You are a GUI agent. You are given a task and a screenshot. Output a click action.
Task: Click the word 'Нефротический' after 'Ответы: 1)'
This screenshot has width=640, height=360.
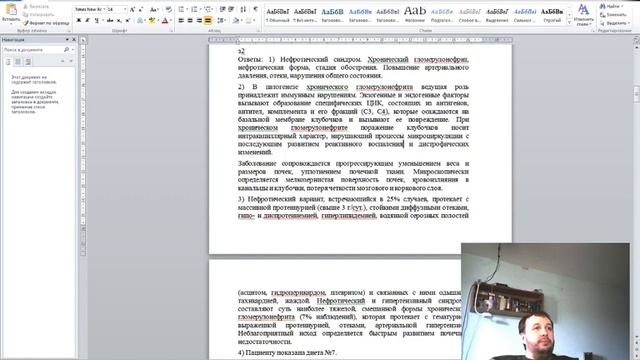304,60
